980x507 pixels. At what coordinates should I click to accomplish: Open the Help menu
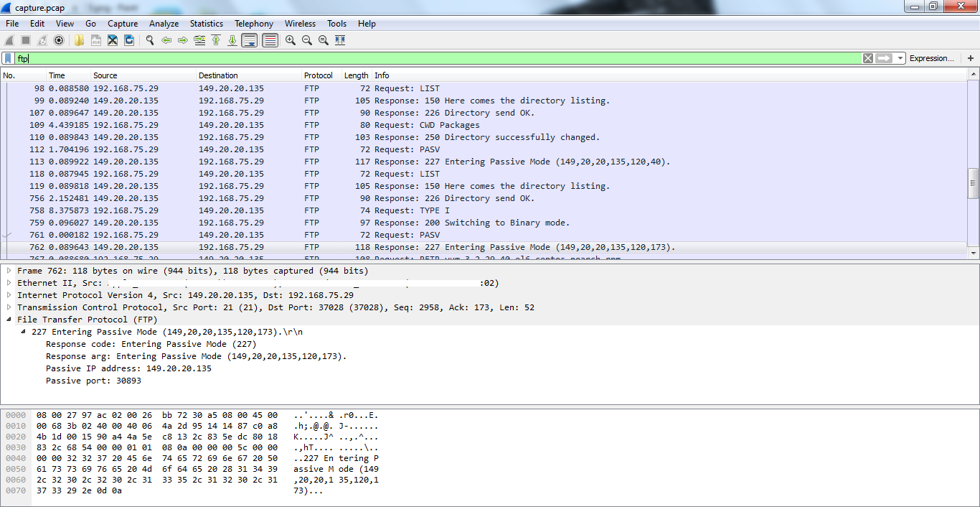[x=367, y=24]
